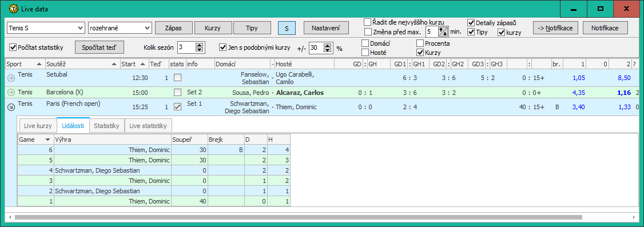Screen dimensions: 644x227
Task: Select the Události tab
Action: 73,126
